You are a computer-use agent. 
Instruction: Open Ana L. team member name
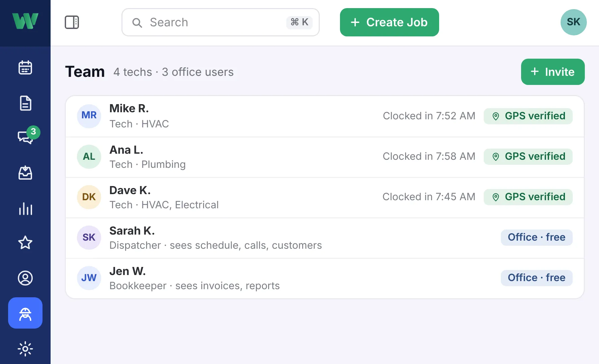pyautogui.click(x=126, y=150)
